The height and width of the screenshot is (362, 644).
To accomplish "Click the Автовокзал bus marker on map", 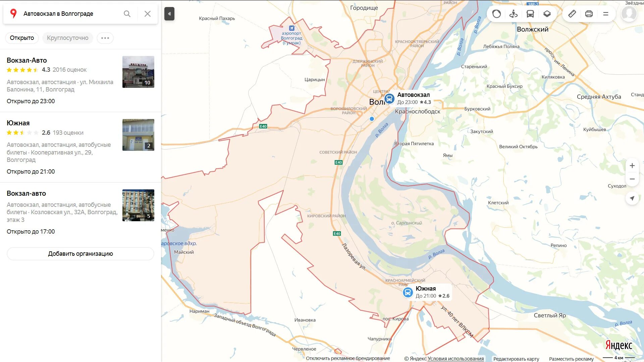I will [x=389, y=99].
